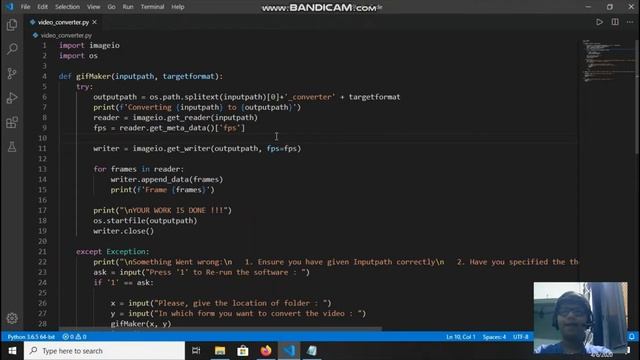Image resolution: width=640 pixels, height=360 pixels.
Task: Click the code minimap overview
Action: (608, 61)
